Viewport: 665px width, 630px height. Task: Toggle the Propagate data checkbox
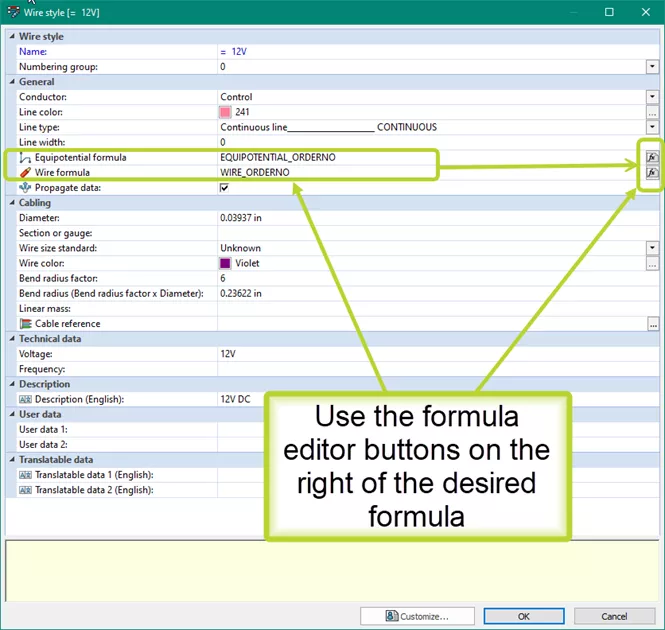[225, 188]
